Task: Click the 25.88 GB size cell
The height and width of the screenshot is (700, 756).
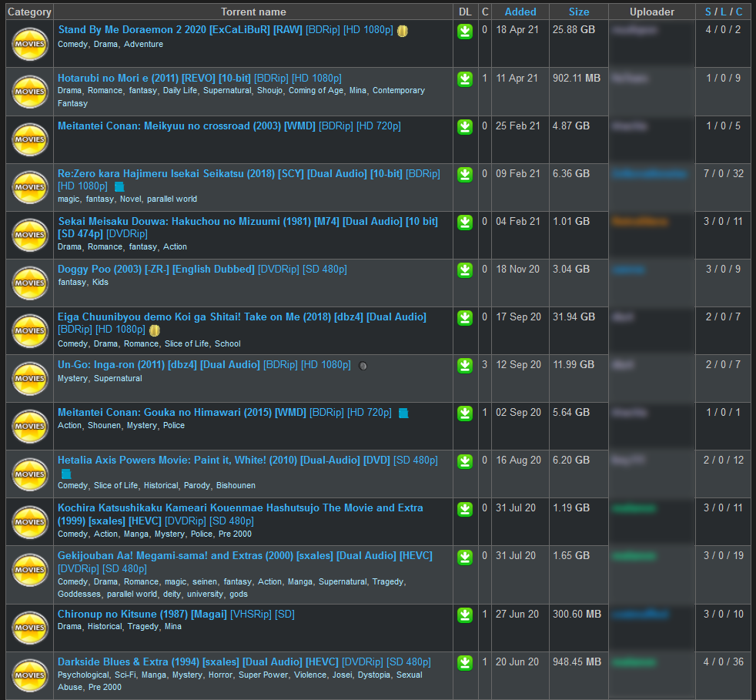Action: click(579, 43)
